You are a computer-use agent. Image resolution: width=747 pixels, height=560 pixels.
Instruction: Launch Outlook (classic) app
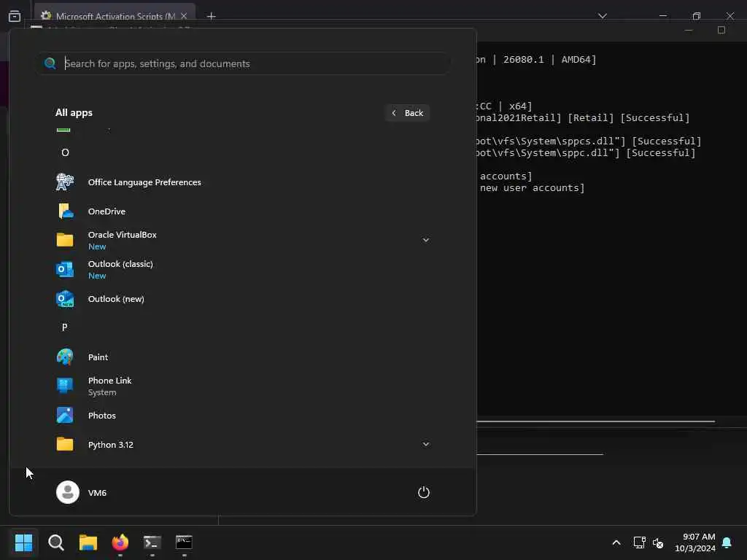[243, 270]
